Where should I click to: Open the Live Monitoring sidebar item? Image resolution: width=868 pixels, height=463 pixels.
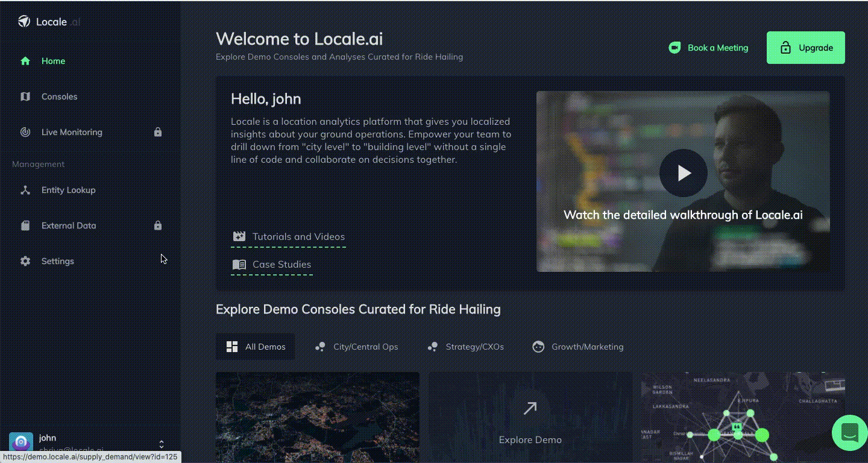pos(90,132)
